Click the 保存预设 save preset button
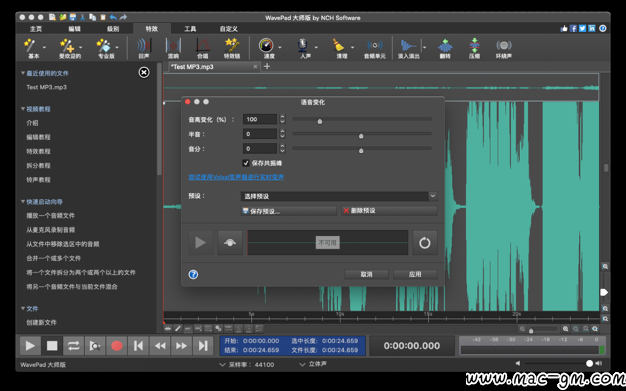Screen dimensions: 626x391 (x=289, y=211)
